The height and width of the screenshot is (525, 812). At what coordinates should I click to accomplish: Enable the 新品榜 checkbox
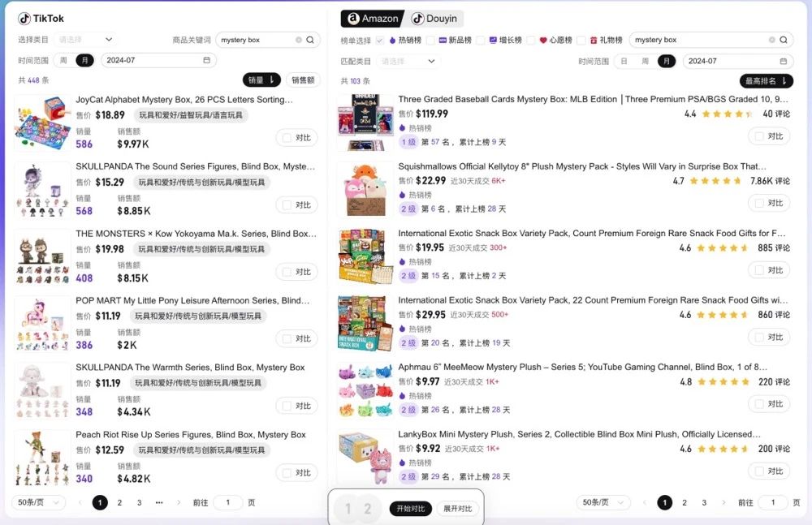[430, 40]
